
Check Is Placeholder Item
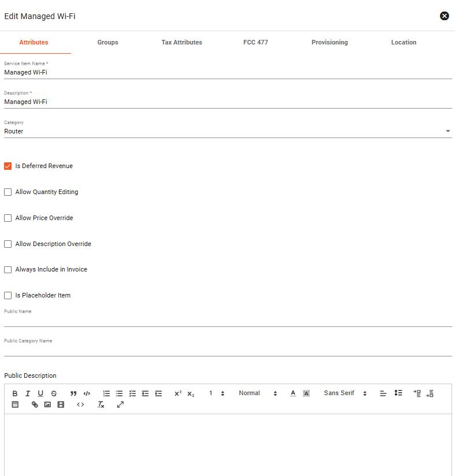(x=8, y=295)
